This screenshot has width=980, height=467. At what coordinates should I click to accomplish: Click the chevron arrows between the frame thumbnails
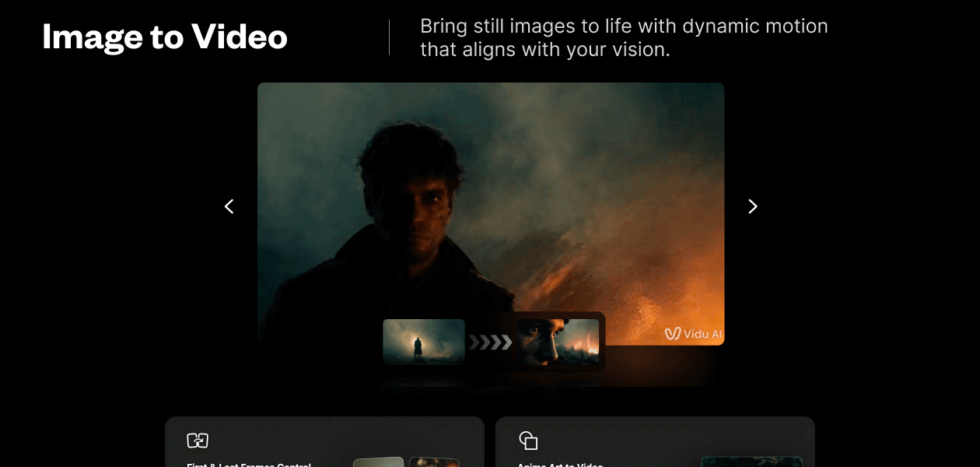(x=490, y=342)
